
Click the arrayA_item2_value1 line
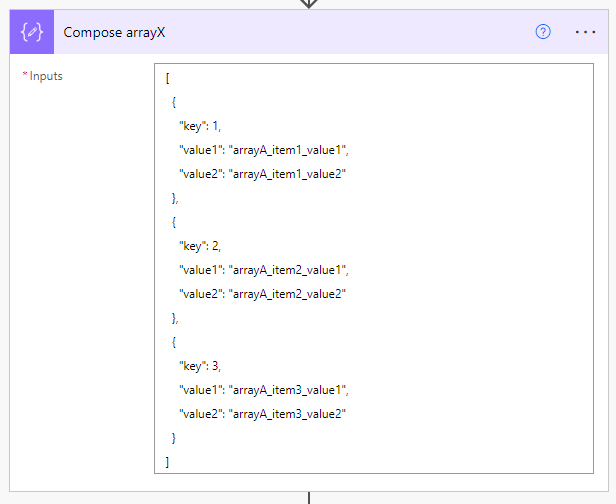[x=264, y=270]
